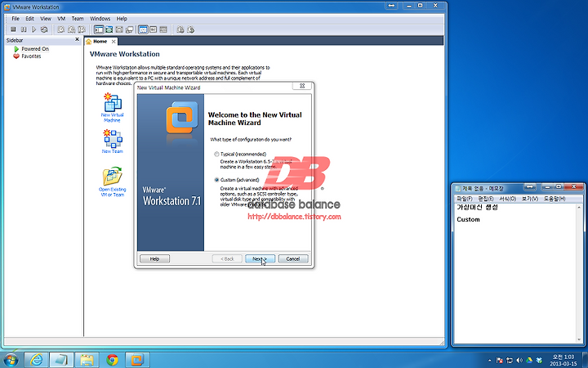The height and width of the screenshot is (368, 588).
Task: Click the Help button in the wizard
Action: point(154,258)
